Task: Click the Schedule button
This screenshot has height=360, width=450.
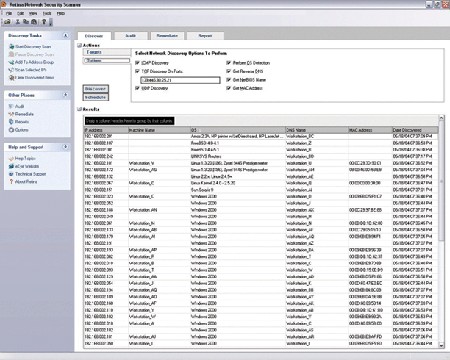Action: tap(96, 97)
